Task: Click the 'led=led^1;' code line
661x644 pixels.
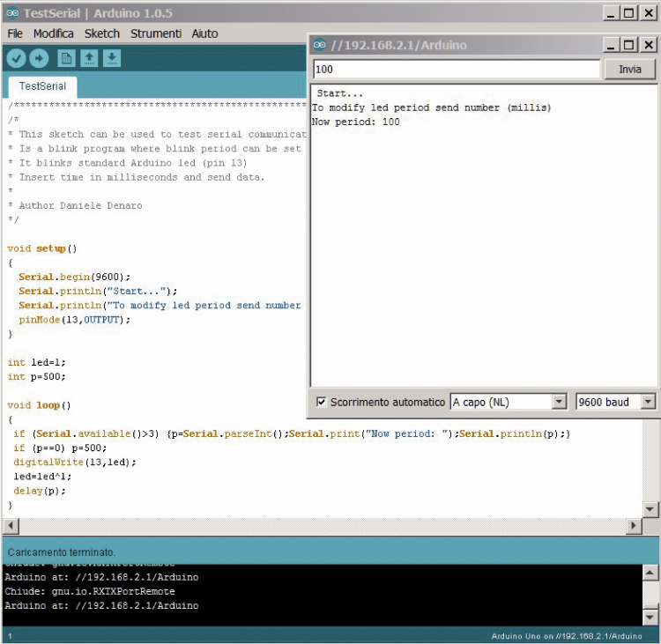Action: (x=42, y=477)
